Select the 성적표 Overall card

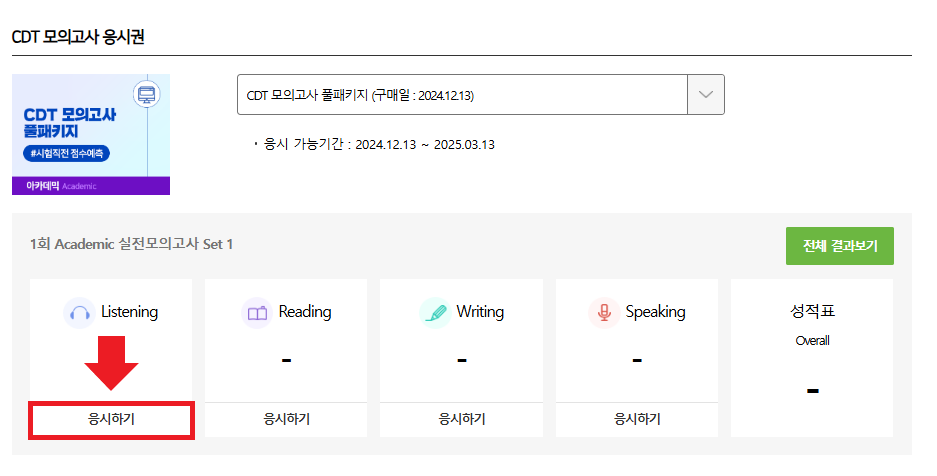click(812, 358)
